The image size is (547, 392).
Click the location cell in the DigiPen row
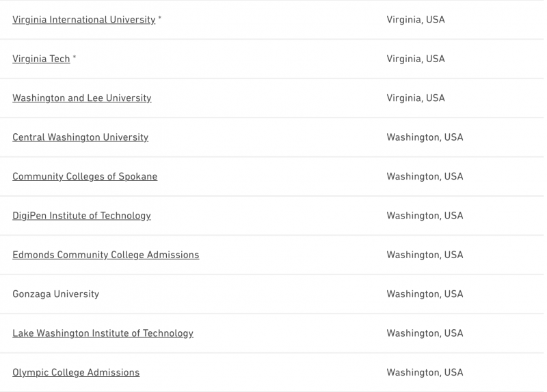[425, 216]
